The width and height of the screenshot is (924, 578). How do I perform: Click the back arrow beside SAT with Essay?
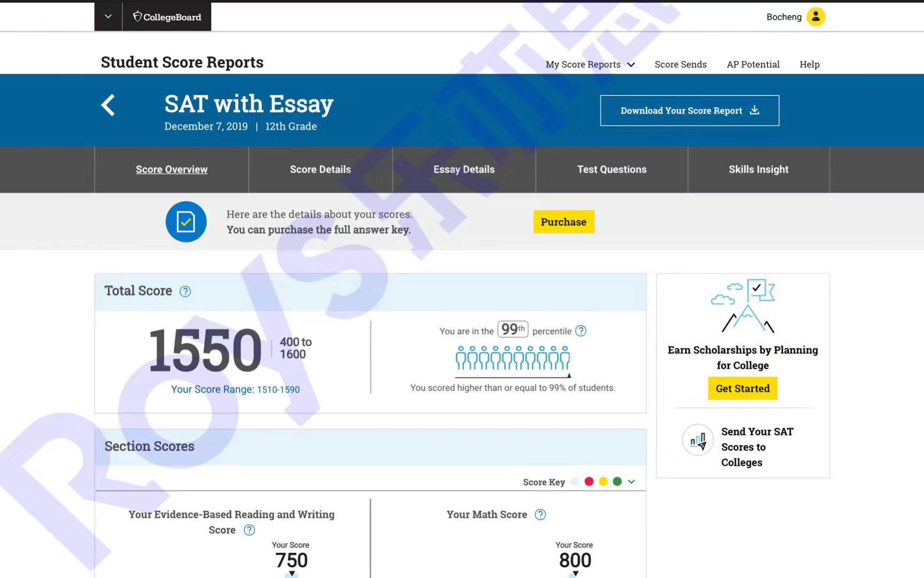[109, 105]
